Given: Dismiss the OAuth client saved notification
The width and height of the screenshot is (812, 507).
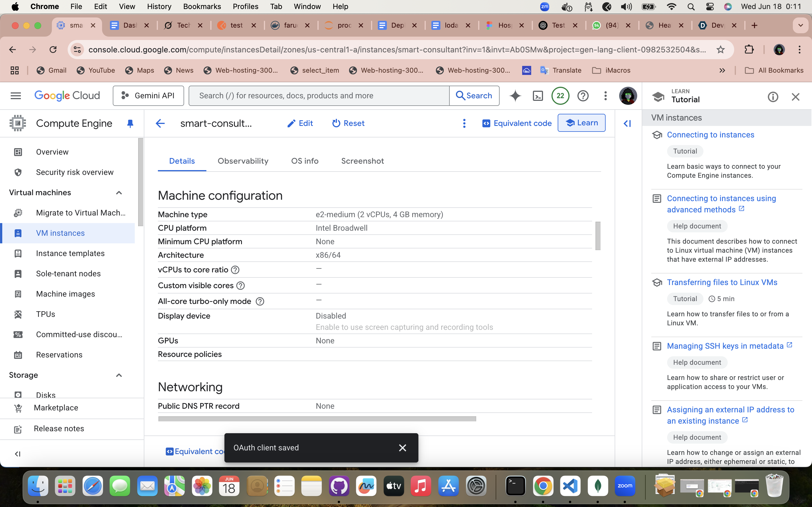Looking at the screenshot, I should coord(402,448).
